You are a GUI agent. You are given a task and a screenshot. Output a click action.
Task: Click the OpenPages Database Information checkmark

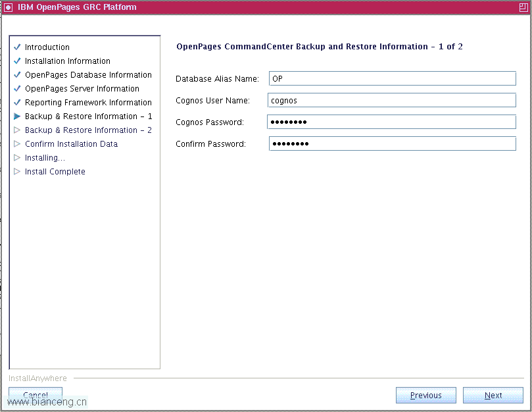tap(17, 75)
